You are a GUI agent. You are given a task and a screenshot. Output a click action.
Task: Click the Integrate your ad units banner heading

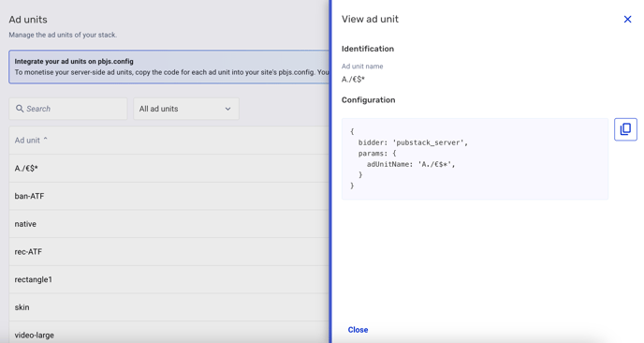74,61
